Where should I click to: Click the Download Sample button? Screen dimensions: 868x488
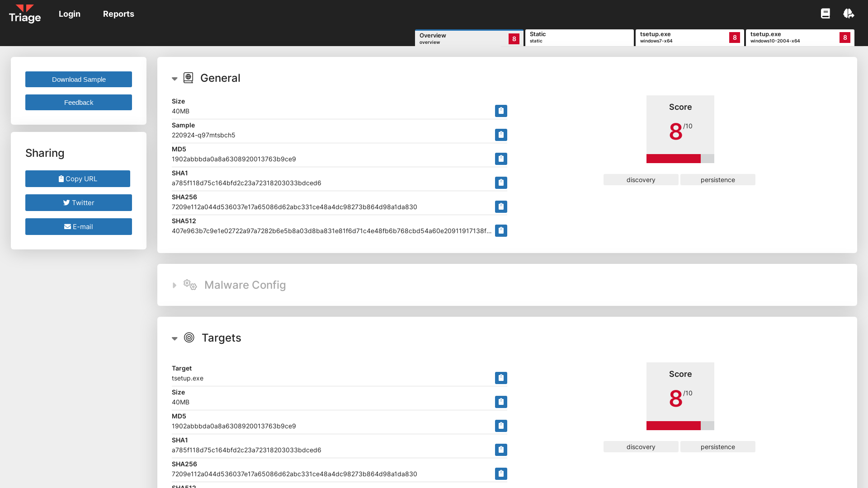pos(78,79)
